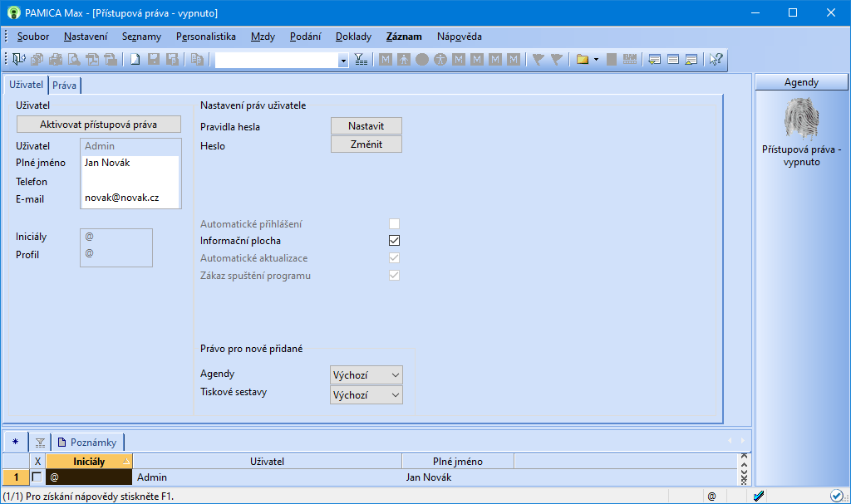This screenshot has height=504, width=851.
Task: Sort by the Uživatel column header
Action: pos(267,462)
